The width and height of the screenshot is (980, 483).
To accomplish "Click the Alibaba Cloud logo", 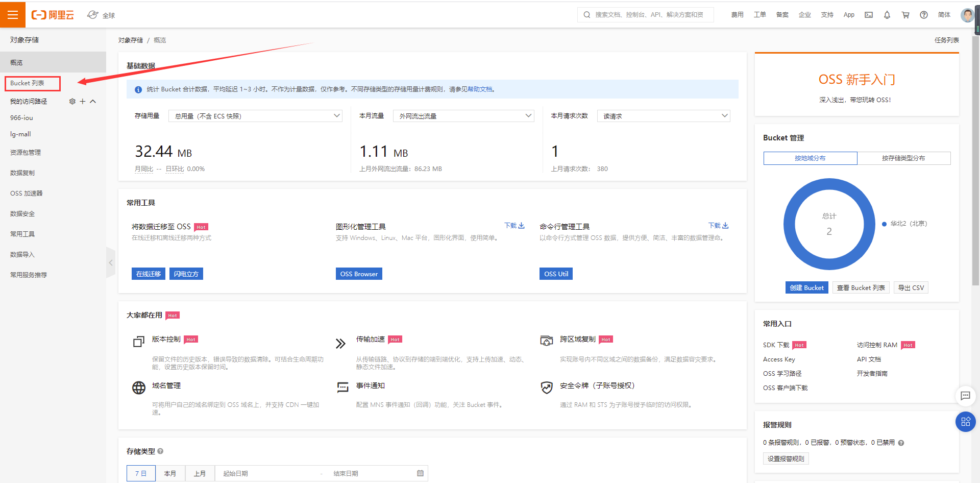I will coord(53,15).
